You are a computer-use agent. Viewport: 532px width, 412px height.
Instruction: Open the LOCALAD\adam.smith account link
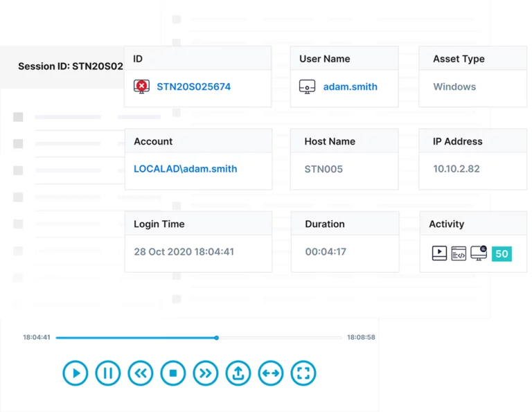coord(185,168)
